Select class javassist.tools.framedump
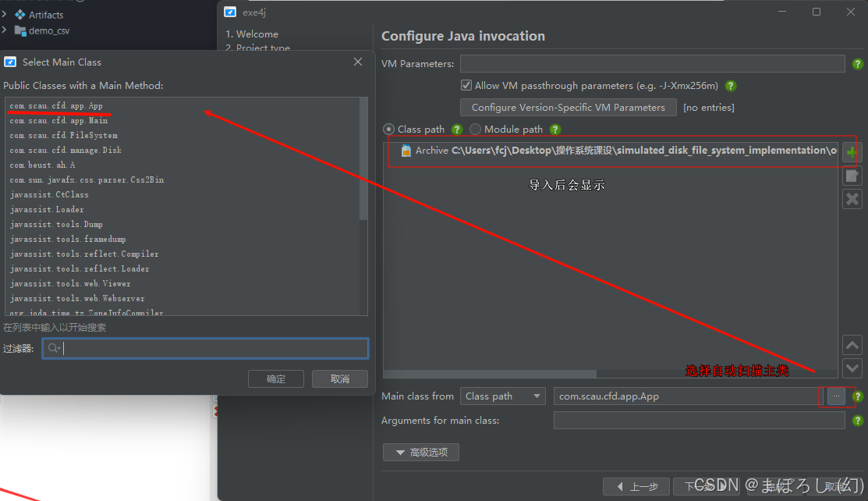Screen dimensions: 868x501 click(68, 240)
